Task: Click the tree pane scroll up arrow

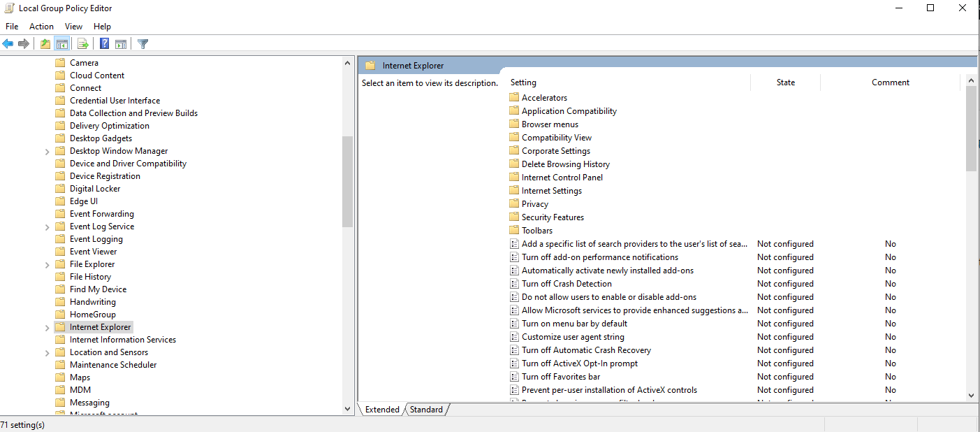Action: [348, 63]
